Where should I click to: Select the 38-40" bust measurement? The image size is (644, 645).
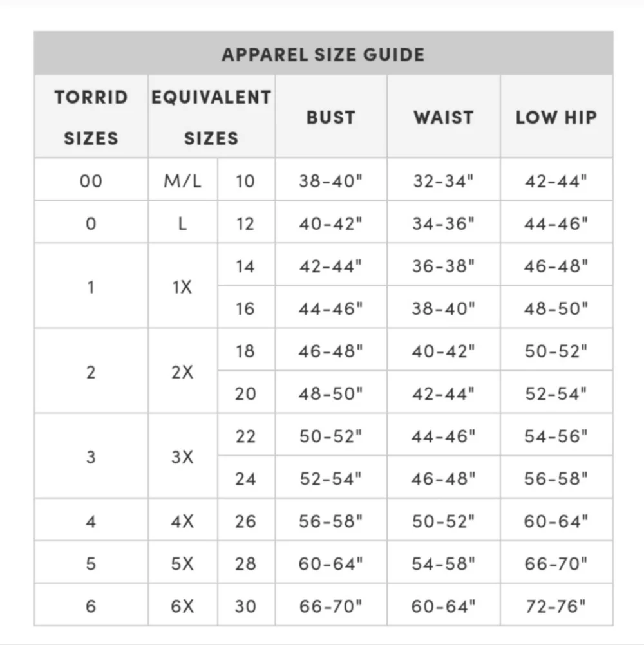[x=330, y=181]
